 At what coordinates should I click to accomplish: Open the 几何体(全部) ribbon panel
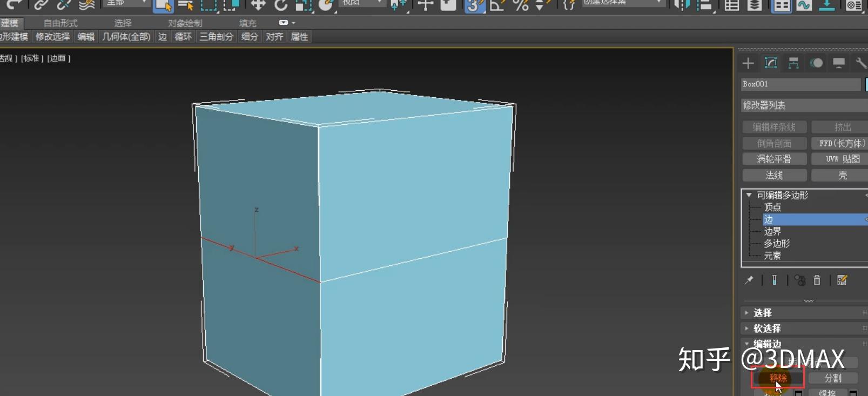(126, 37)
